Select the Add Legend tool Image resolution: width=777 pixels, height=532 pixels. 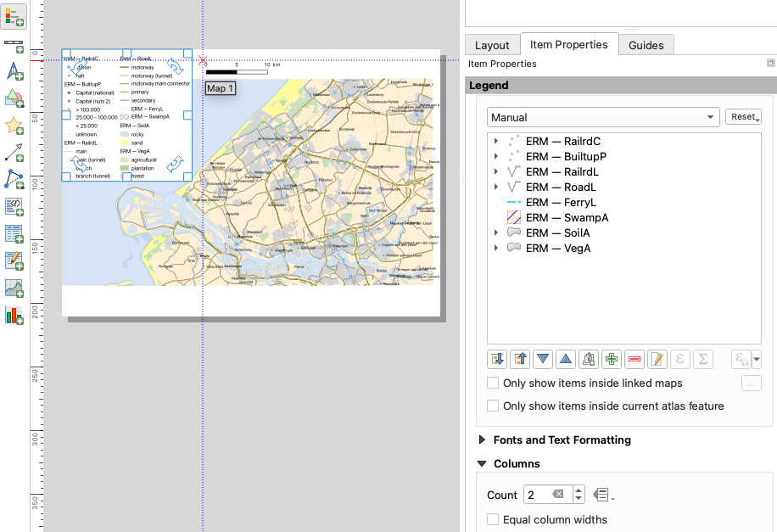[x=14, y=16]
